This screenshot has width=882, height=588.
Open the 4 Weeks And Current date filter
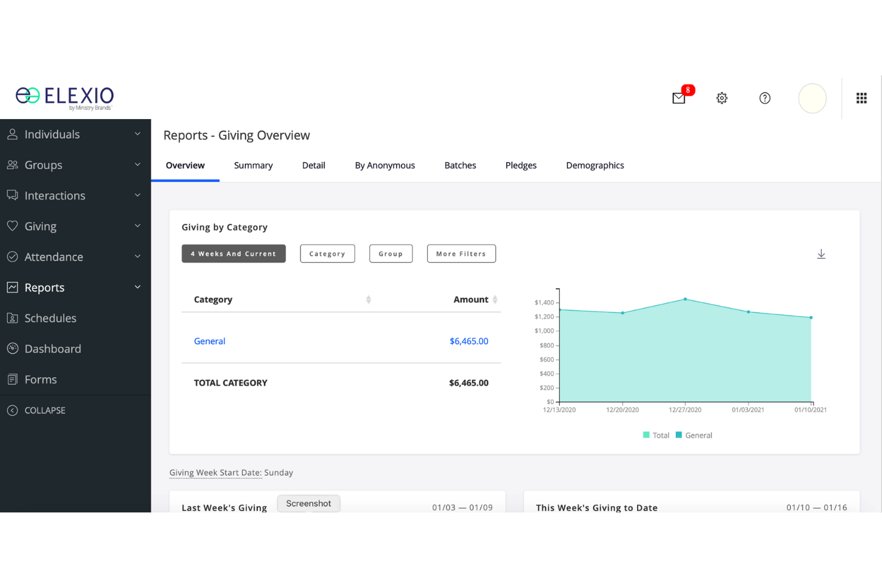234,254
